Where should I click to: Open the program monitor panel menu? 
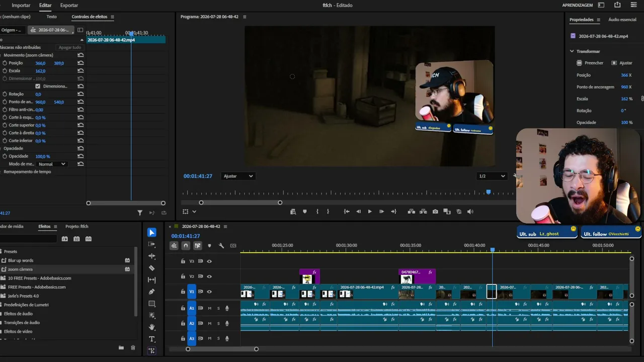[x=245, y=17]
